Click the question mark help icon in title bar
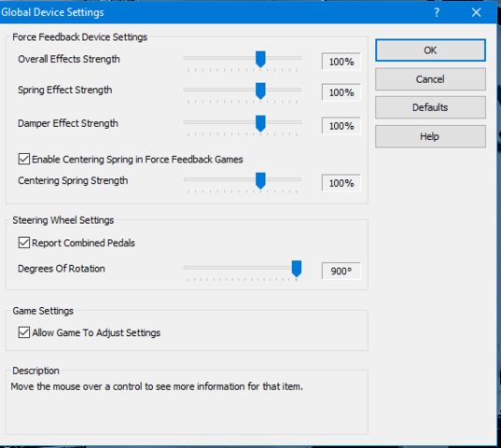 click(x=437, y=12)
